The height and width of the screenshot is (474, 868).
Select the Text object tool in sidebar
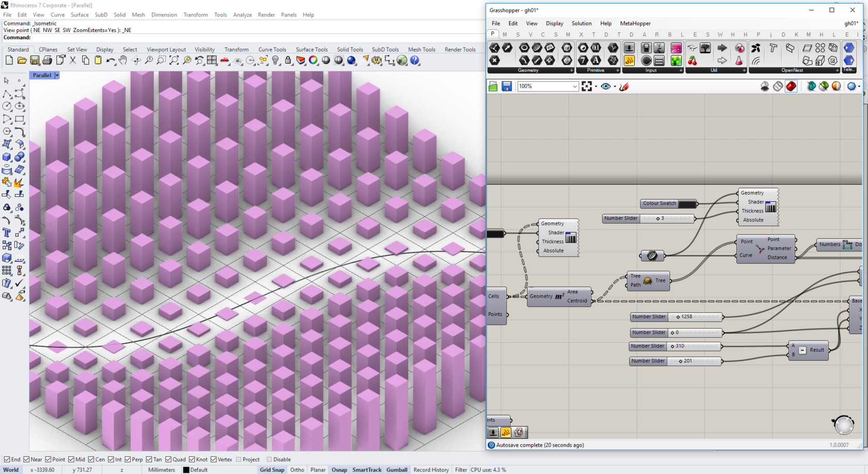[7, 232]
